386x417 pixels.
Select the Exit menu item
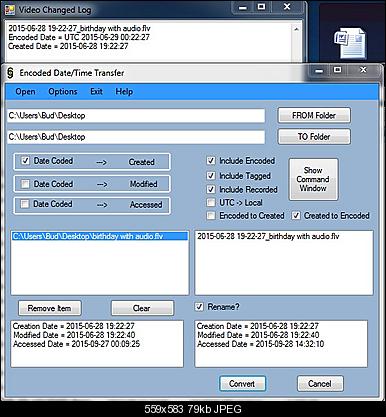pyautogui.click(x=96, y=92)
